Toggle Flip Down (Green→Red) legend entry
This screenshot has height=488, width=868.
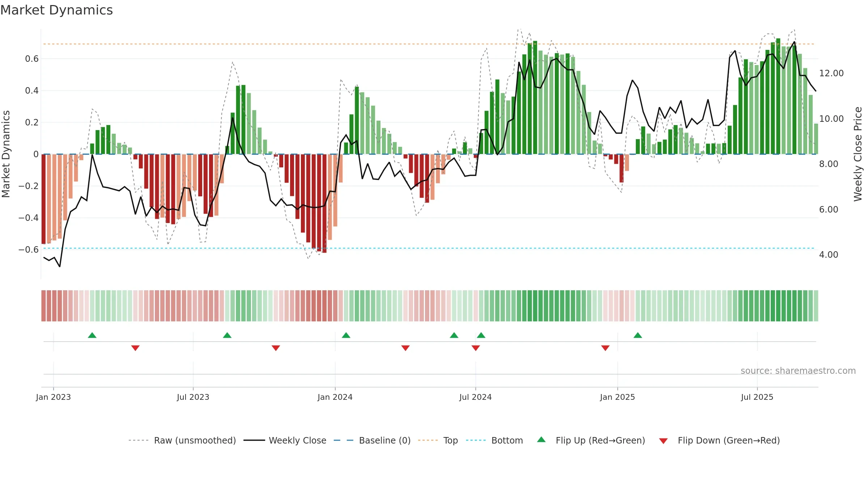pos(719,440)
